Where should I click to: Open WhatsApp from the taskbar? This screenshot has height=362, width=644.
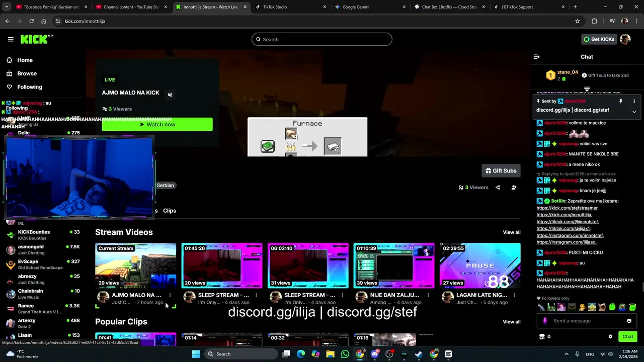coord(345,354)
